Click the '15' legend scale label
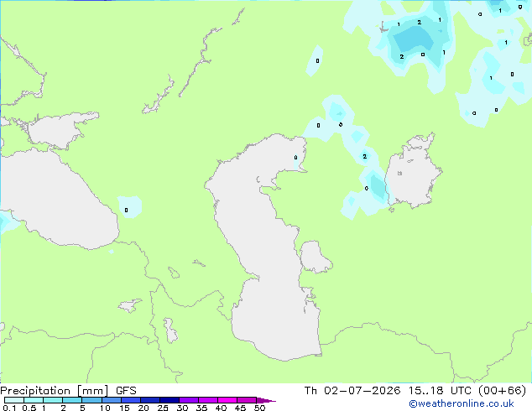Image resolution: width=532 pixels, height=411 pixels. [124, 408]
